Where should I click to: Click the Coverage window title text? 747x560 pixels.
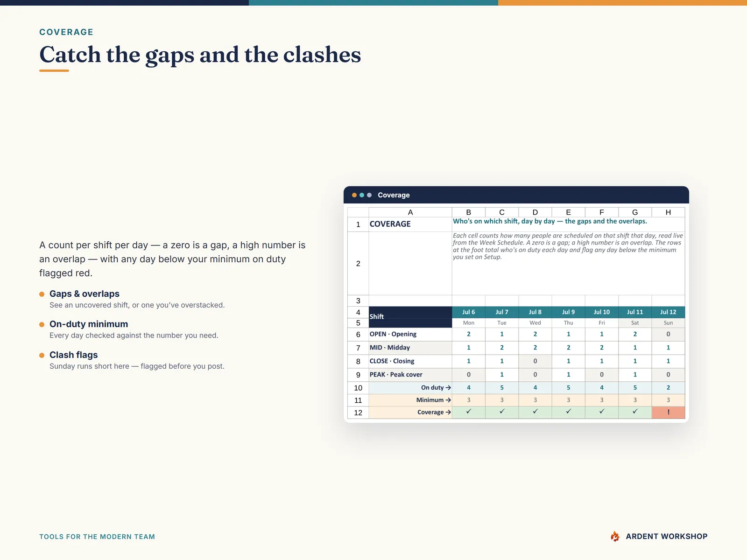tap(394, 195)
